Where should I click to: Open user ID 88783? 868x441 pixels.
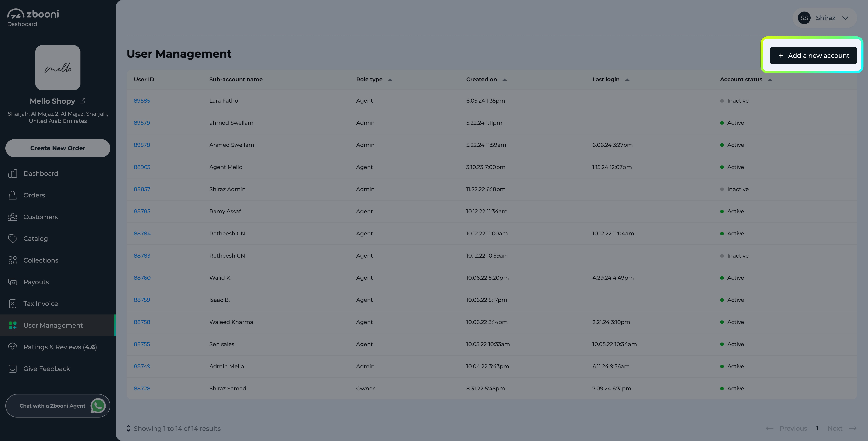coord(142,256)
